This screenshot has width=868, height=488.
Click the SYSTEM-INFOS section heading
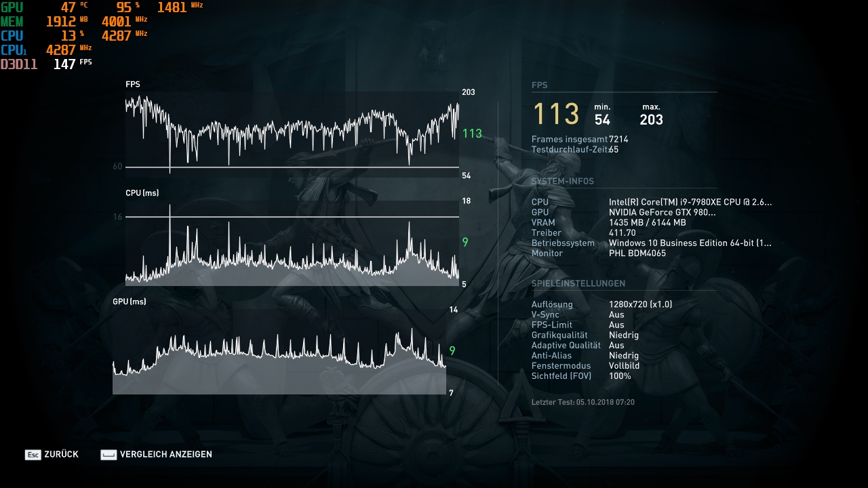(x=562, y=182)
